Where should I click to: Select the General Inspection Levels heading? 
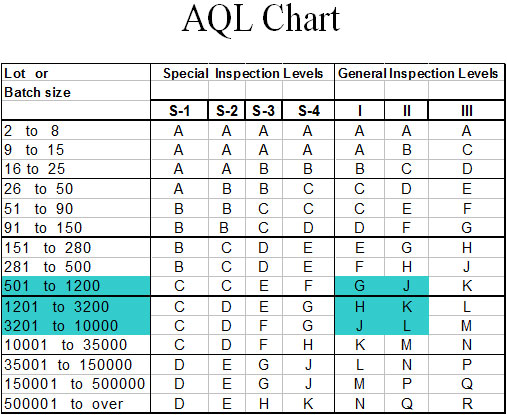[418, 73]
